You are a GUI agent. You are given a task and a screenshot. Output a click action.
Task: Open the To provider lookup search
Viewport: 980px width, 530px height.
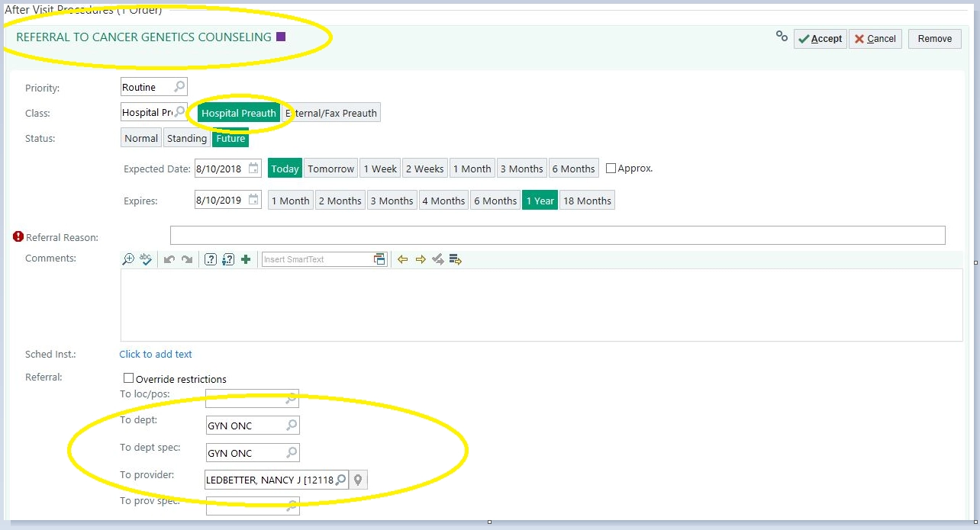click(x=340, y=480)
